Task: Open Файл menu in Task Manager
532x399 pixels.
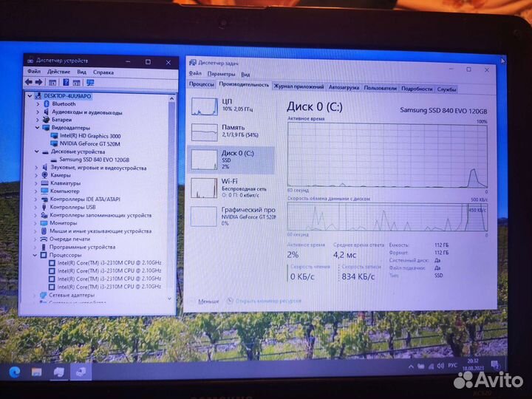Action: [x=195, y=73]
